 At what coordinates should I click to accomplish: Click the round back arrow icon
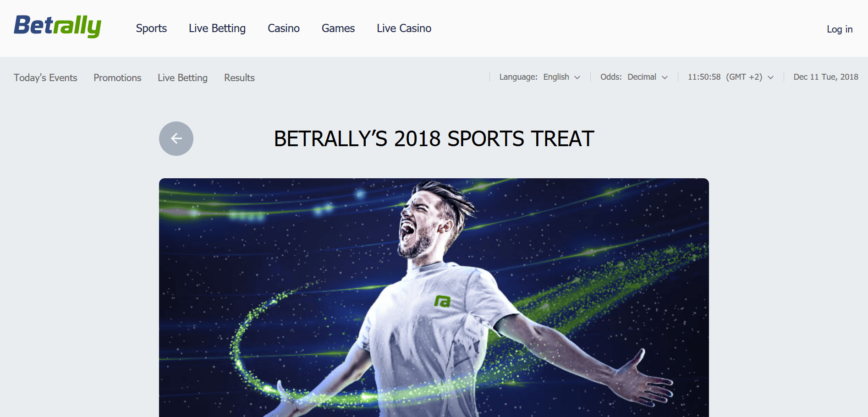176,138
